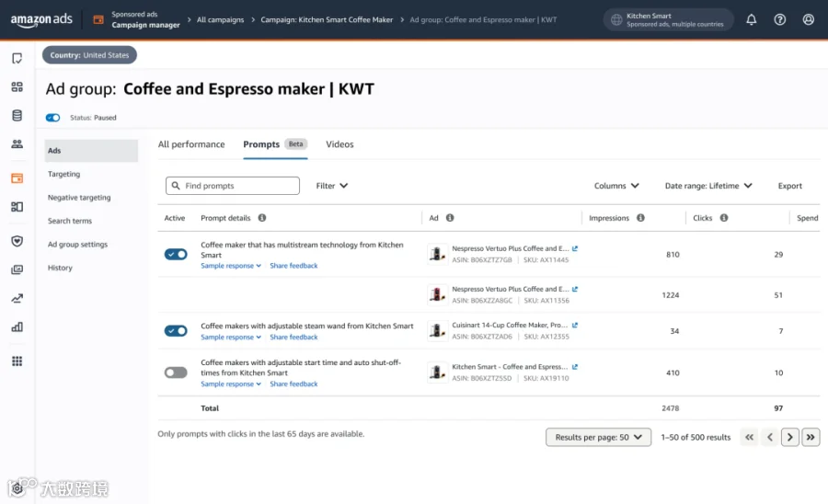Open Campaign: Kitchen Smart Coffee Maker breadcrumb
828x504 pixels.
coord(327,19)
